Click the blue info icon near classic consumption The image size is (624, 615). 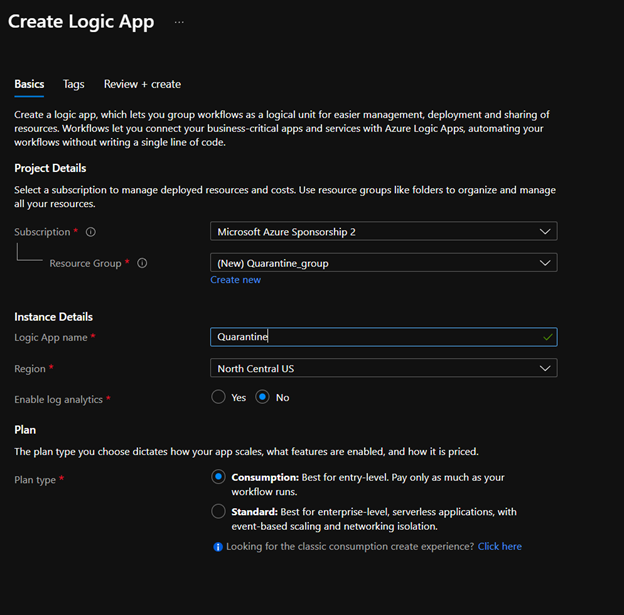tap(218, 547)
